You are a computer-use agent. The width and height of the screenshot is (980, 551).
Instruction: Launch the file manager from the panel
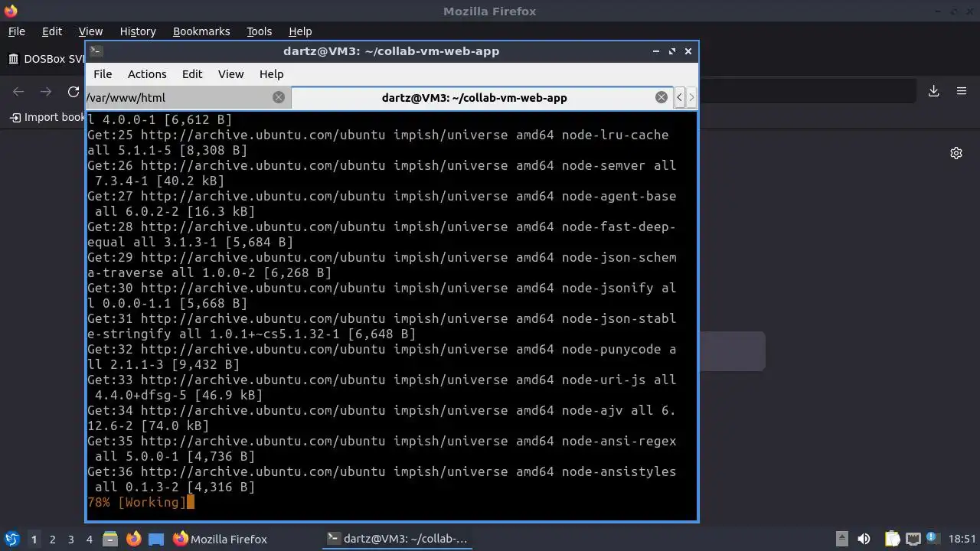(x=110, y=539)
